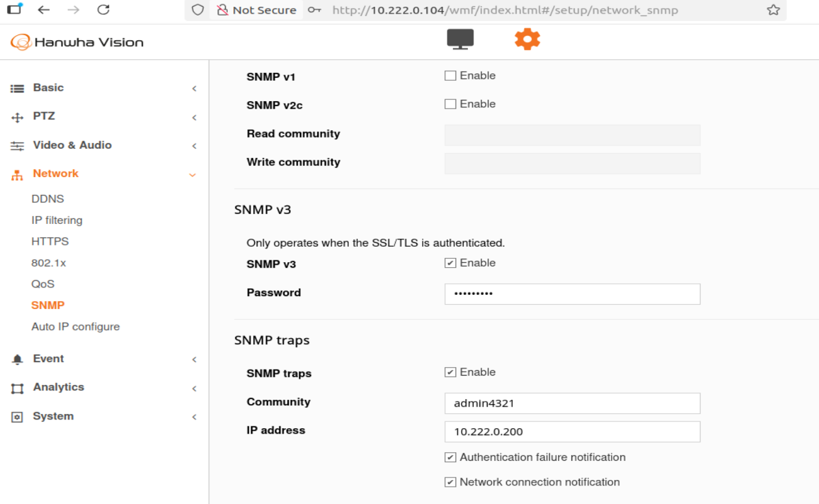Click the browser reload icon
819x504 pixels.
coord(104,10)
